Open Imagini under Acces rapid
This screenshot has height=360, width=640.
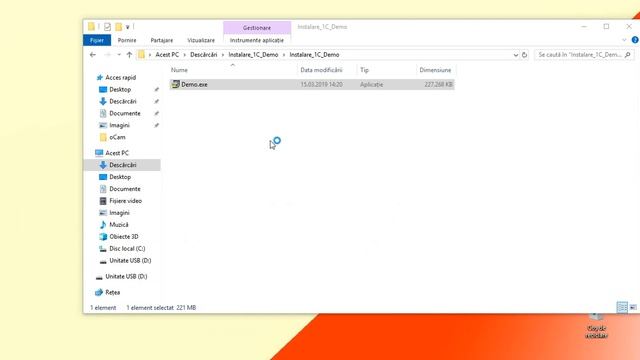[x=119, y=125]
